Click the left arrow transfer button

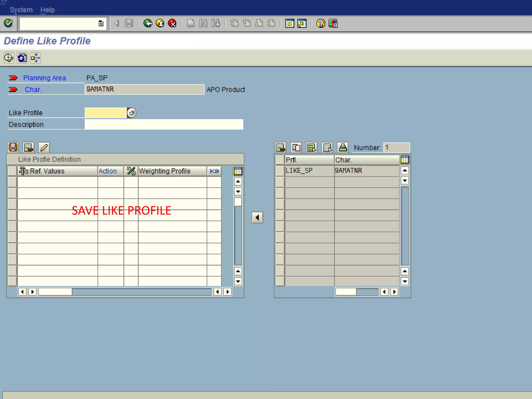[257, 217]
